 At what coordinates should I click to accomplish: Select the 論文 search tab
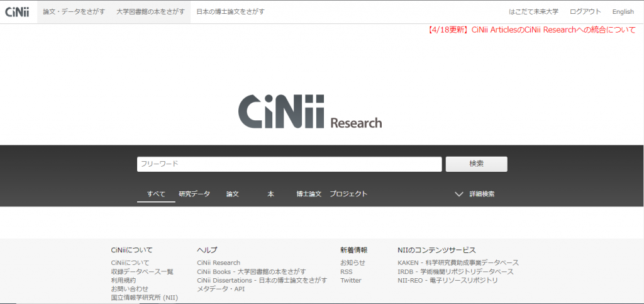pyautogui.click(x=233, y=194)
